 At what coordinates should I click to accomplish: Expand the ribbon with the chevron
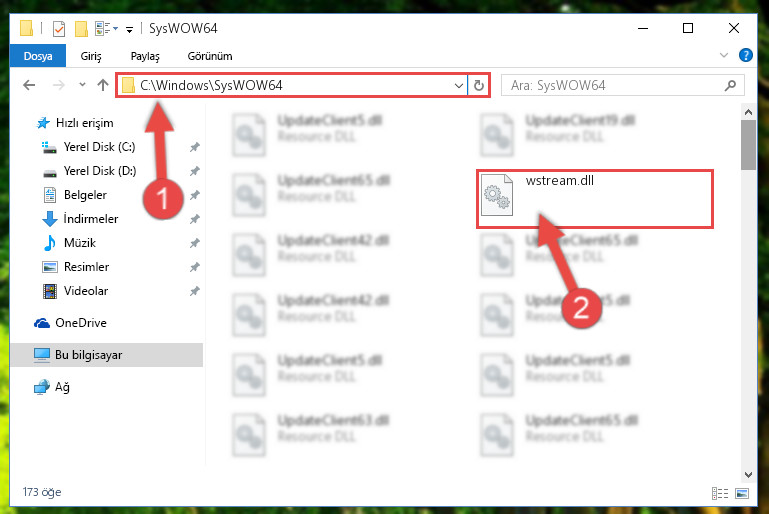[724, 55]
